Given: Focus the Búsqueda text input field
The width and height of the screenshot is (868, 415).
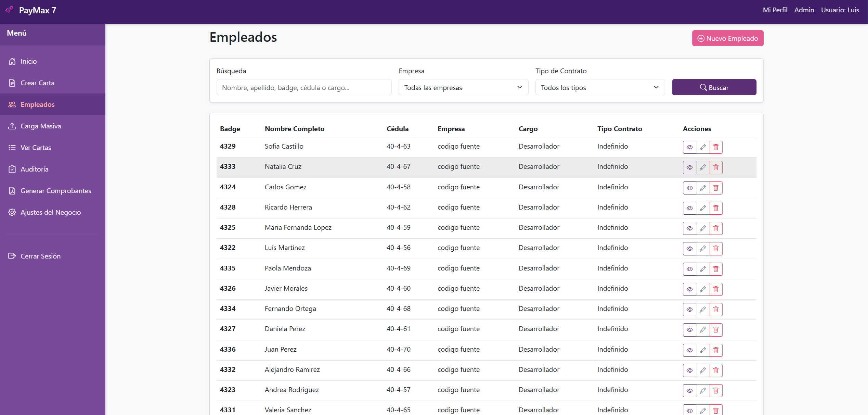Looking at the screenshot, I should pos(304,88).
